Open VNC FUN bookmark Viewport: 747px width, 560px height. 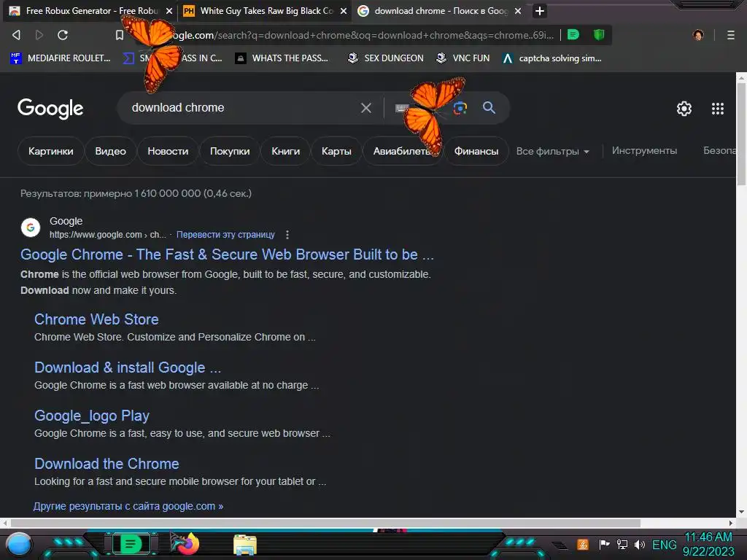pyautogui.click(x=463, y=58)
